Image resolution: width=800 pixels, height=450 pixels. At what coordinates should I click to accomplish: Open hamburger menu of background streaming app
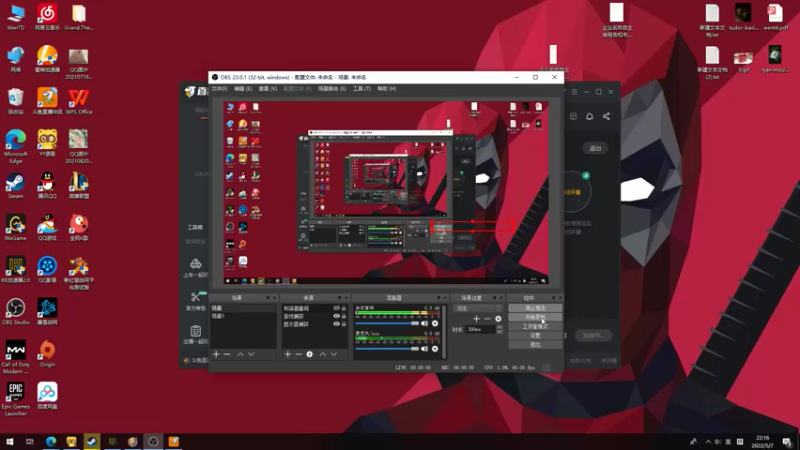click(574, 92)
